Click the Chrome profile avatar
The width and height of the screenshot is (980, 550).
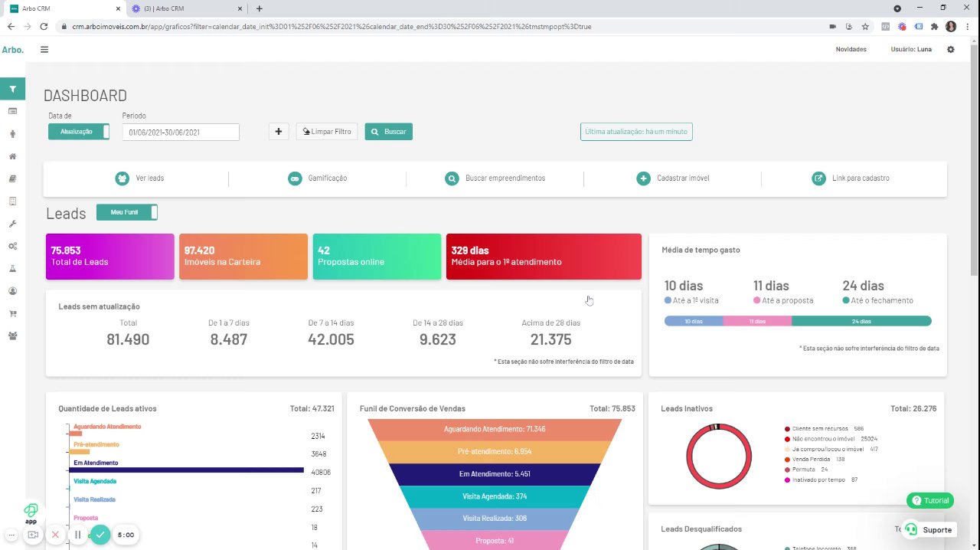(x=951, y=26)
